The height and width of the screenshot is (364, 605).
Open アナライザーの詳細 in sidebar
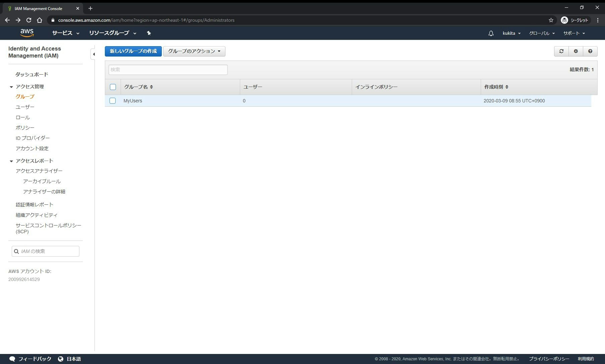point(44,192)
